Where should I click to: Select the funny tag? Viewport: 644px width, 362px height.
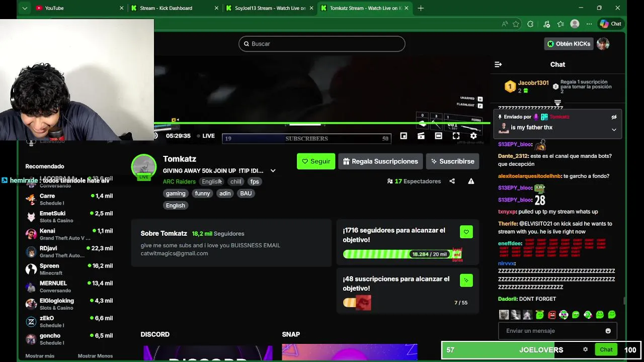[202, 194]
